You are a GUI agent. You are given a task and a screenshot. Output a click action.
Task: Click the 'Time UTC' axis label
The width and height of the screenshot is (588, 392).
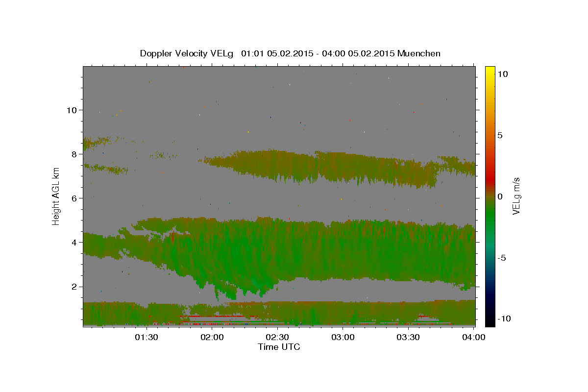click(279, 347)
